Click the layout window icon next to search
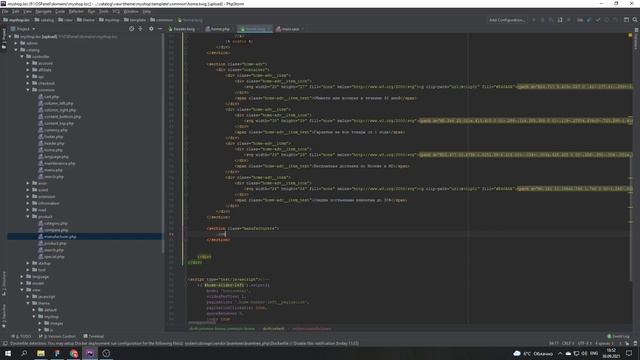The width and height of the screenshot is (640, 360). point(626,20)
